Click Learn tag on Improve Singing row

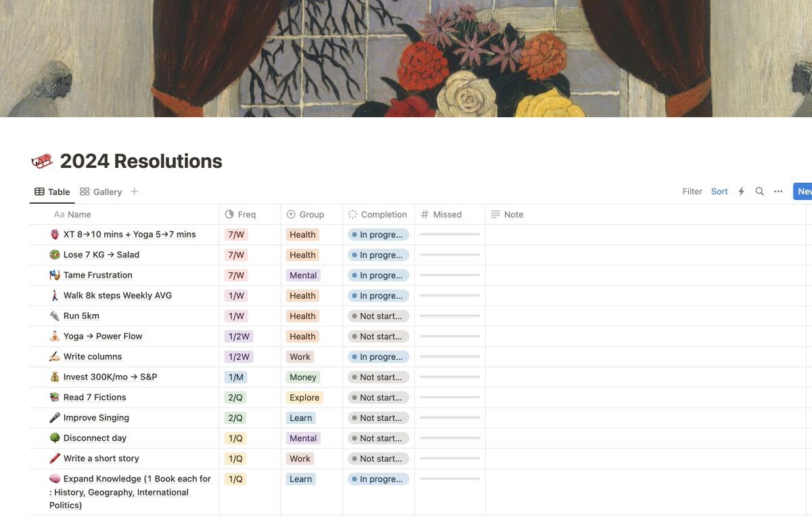pyautogui.click(x=300, y=418)
